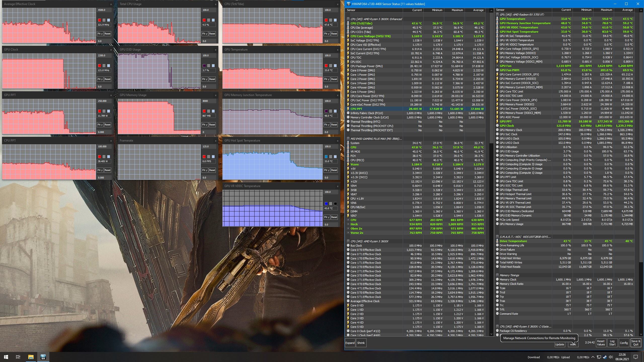Click thermometer icon beside CPU (Tctl/Tdie) row
The height and width of the screenshot is (362, 644).
pyautogui.click(x=348, y=23)
